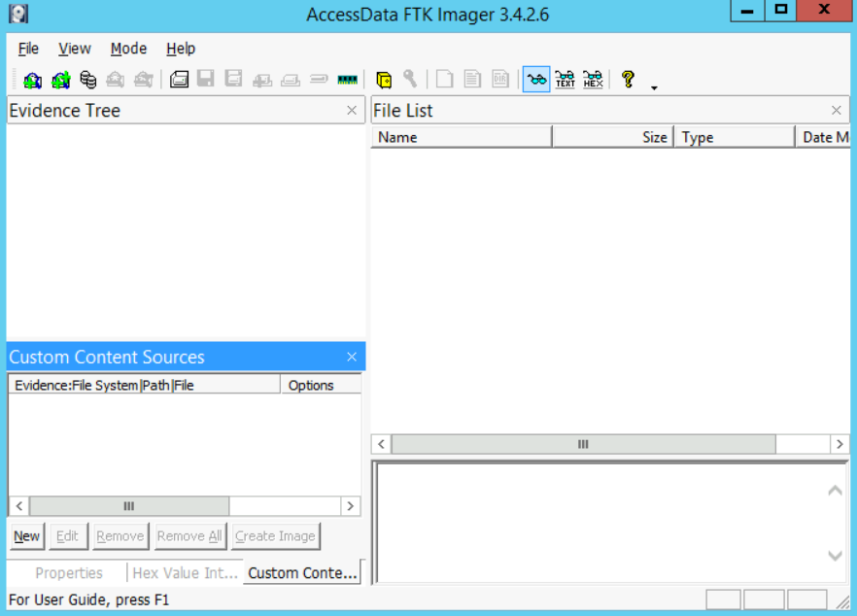
Task: Click the Edit button
Action: coord(68,536)
